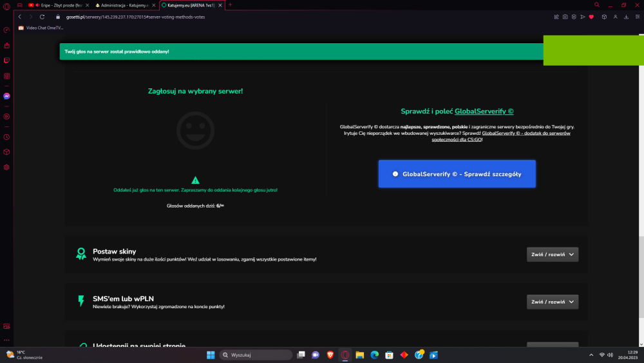644x363 pixels.
Task: Click the SMS'em lub wPLN heading
Action: point(123,299)
